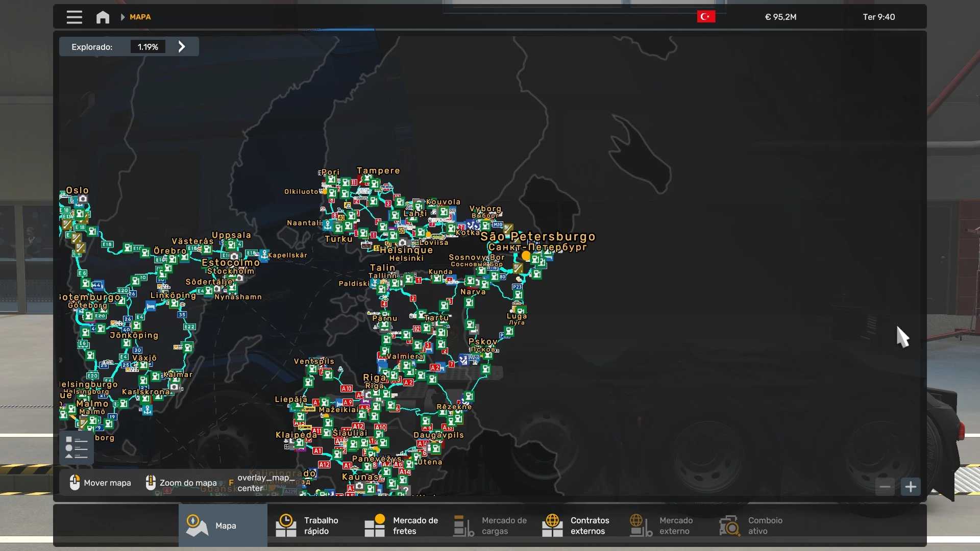Open Mercado de fretes

[x=401, y=525]
